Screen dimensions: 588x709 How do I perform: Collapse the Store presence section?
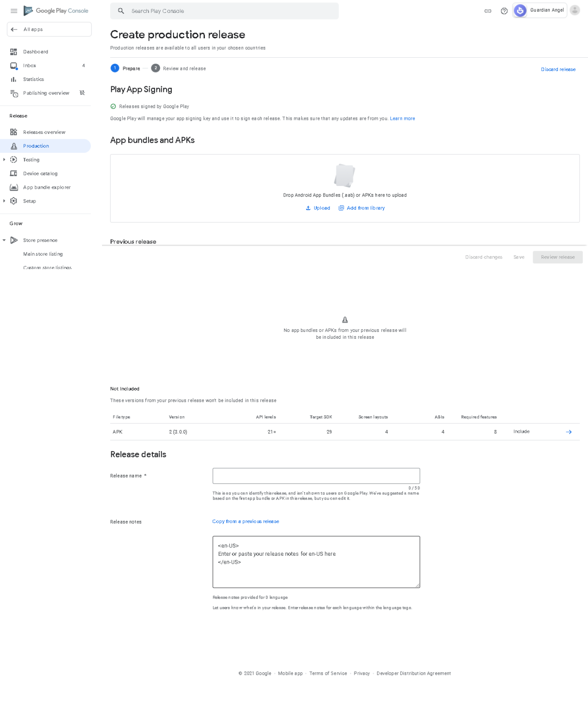point(5,240)
